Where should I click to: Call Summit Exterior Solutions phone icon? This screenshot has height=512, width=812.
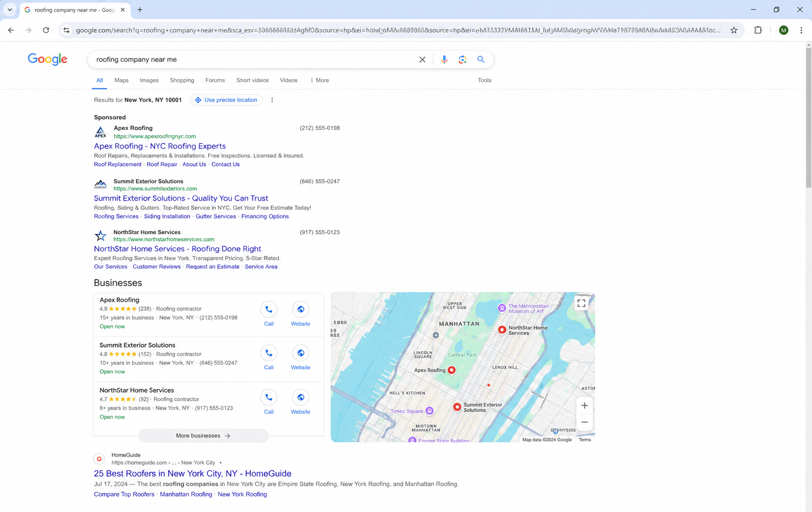269,353
